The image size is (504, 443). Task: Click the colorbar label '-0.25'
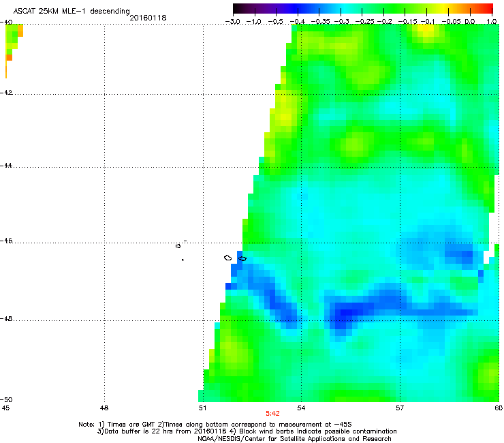tap(365, 22)
